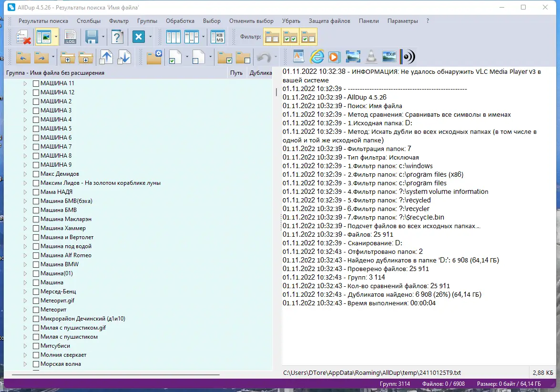The width and height of the screenshot is (560, 392).
Task: Click the delete search result icon
Action: click(24, 37)
